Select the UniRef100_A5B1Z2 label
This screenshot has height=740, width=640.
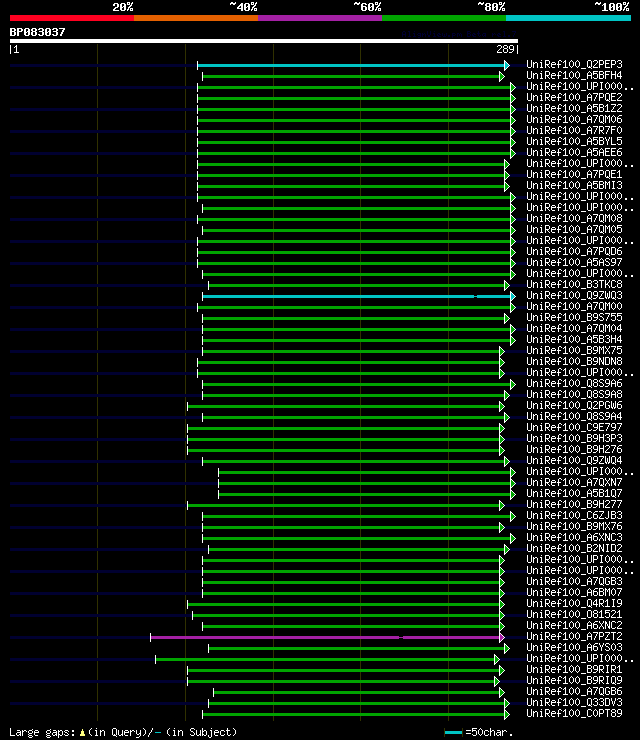pos(574,109)
